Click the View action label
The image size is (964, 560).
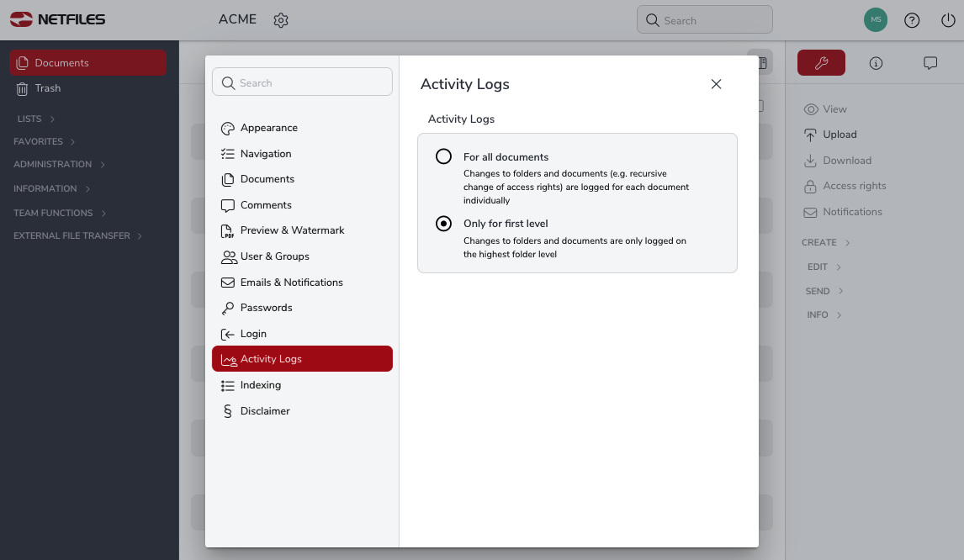coord(834,108)
